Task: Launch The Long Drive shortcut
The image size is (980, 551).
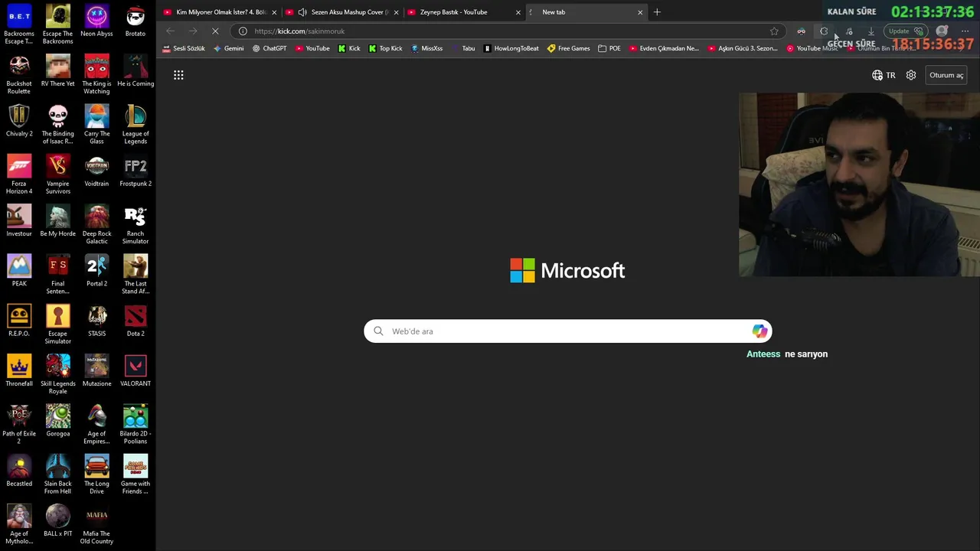Action: (96, 474)
